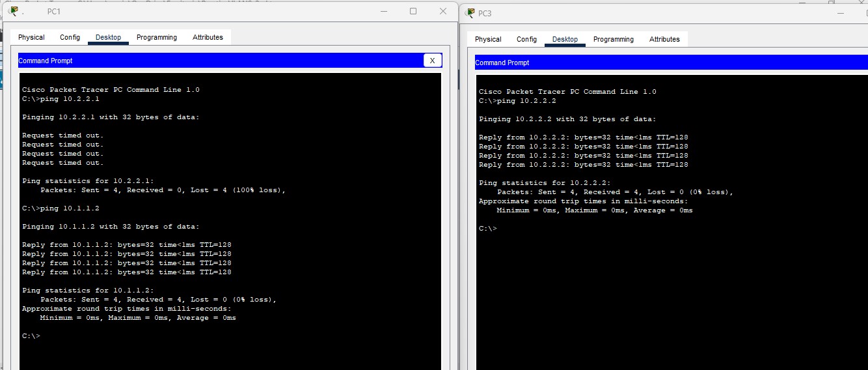
Task: Select the Desktop tab in PC3 window
Action: 565,39
